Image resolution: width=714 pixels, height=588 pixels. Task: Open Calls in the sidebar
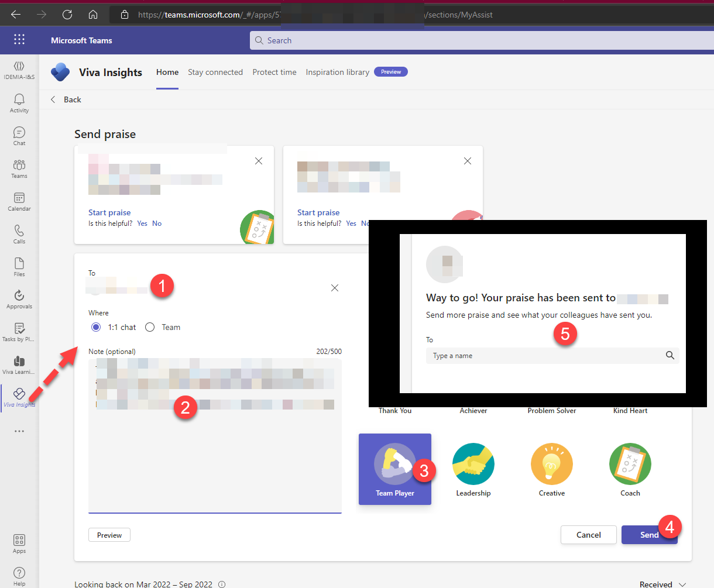click(19, 235)
